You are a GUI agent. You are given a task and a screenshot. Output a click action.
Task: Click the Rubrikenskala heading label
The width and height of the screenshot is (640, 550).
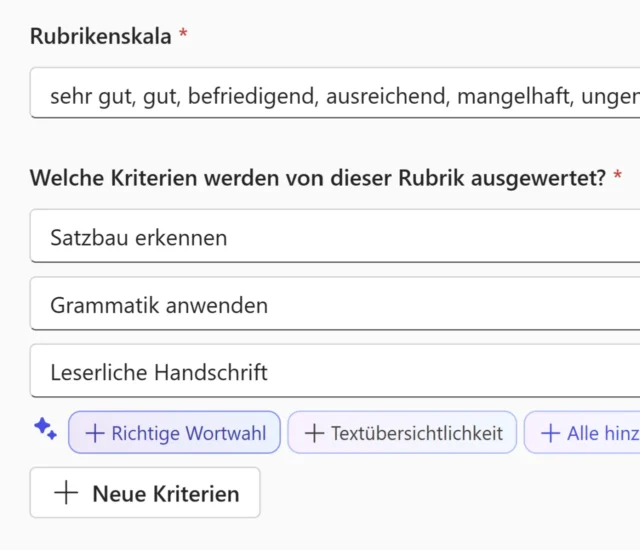[x=100, y=37]
